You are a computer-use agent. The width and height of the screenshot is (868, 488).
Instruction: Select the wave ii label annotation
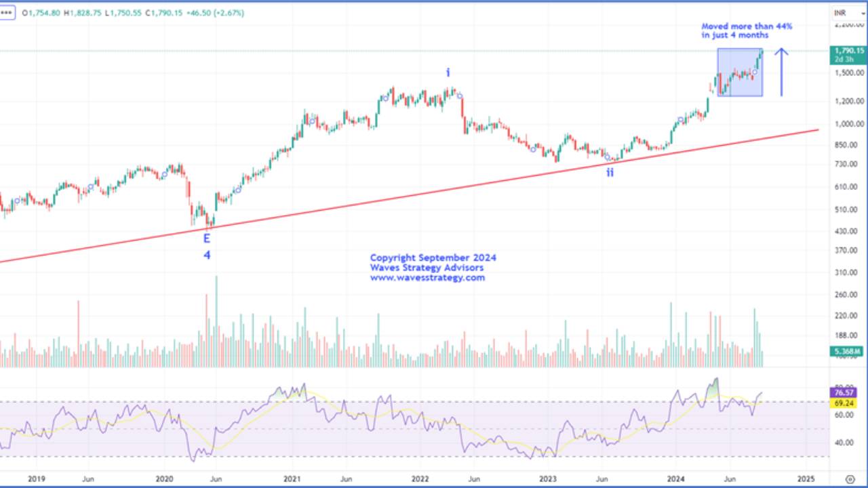coord(609,173)
